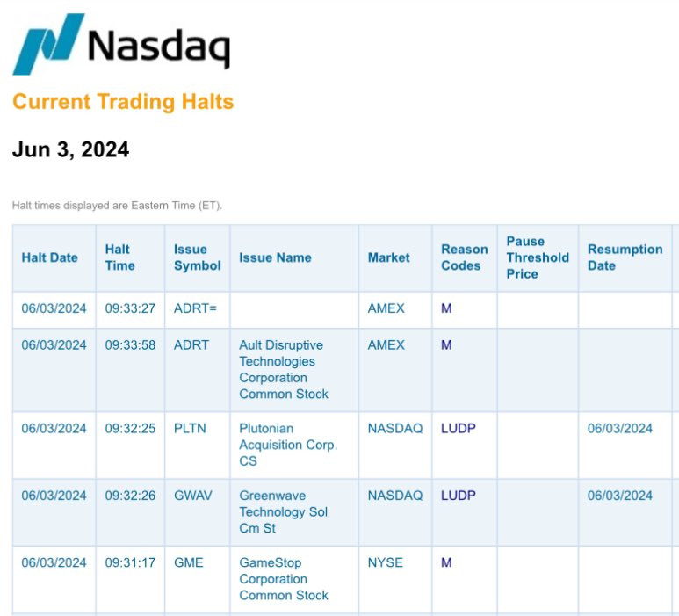
Task: Click the Market column header
Action: 389,257
